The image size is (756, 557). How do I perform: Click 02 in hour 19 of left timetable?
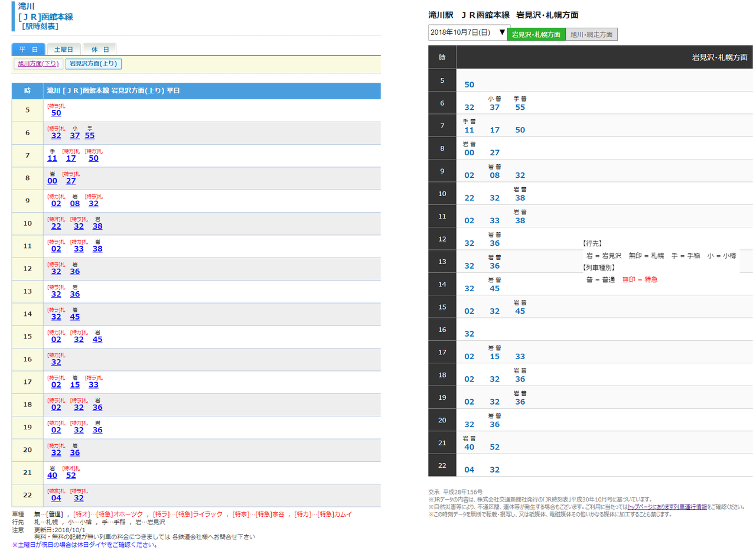pos(56,431)
